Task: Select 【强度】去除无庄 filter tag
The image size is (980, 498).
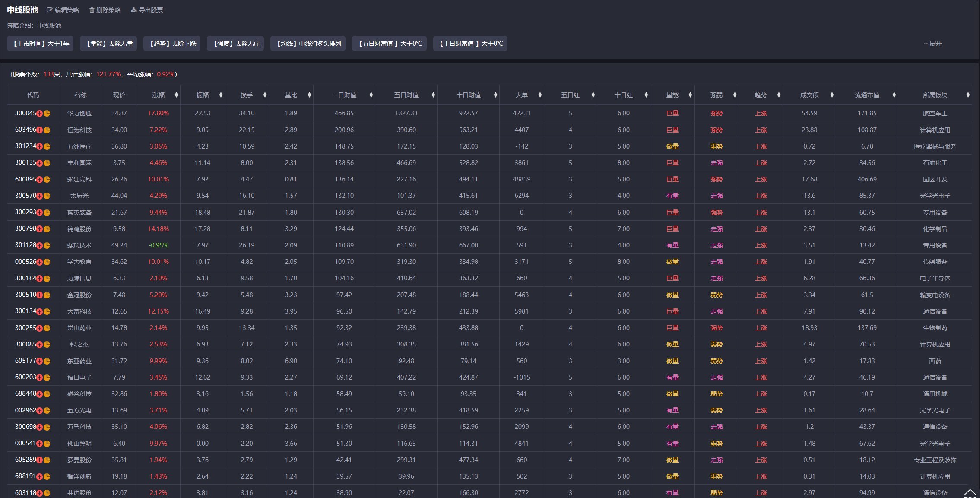Action: pos(235,44)
